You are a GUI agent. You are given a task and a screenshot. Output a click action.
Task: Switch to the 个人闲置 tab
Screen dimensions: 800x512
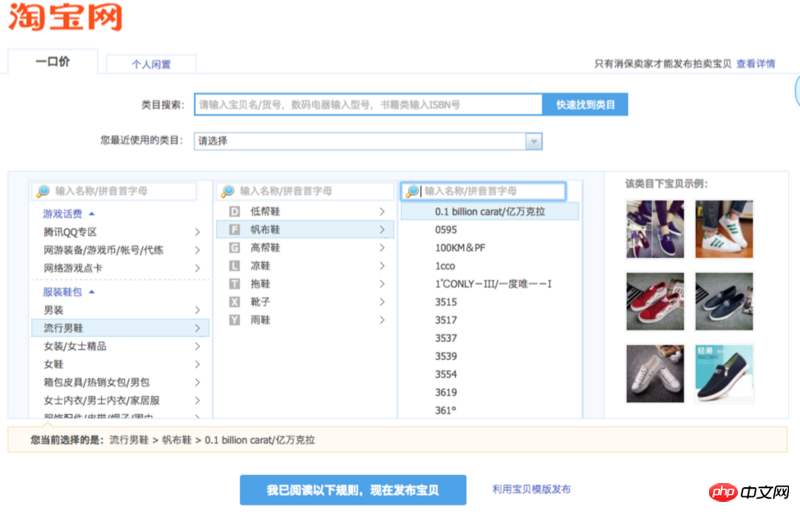pos(151,64)
